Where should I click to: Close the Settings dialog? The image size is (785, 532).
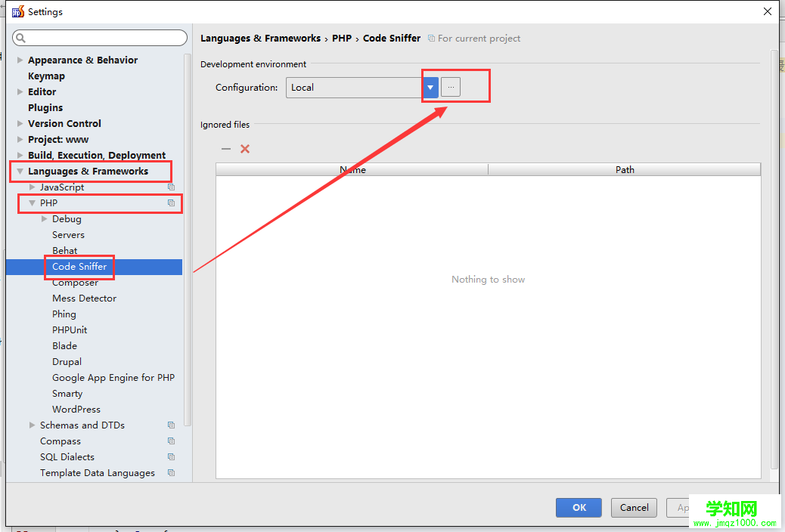click(768, 11)
